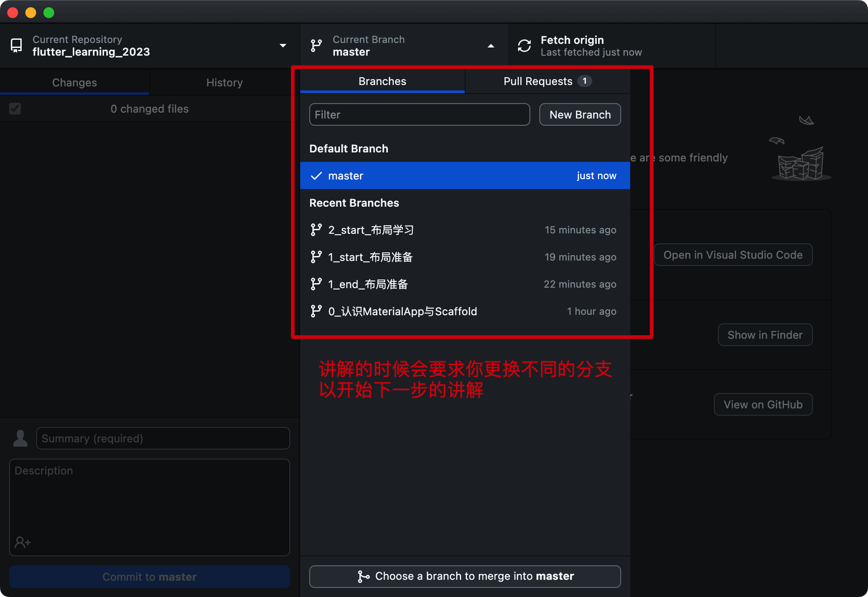Click the New Branch button

coord(580,115)
